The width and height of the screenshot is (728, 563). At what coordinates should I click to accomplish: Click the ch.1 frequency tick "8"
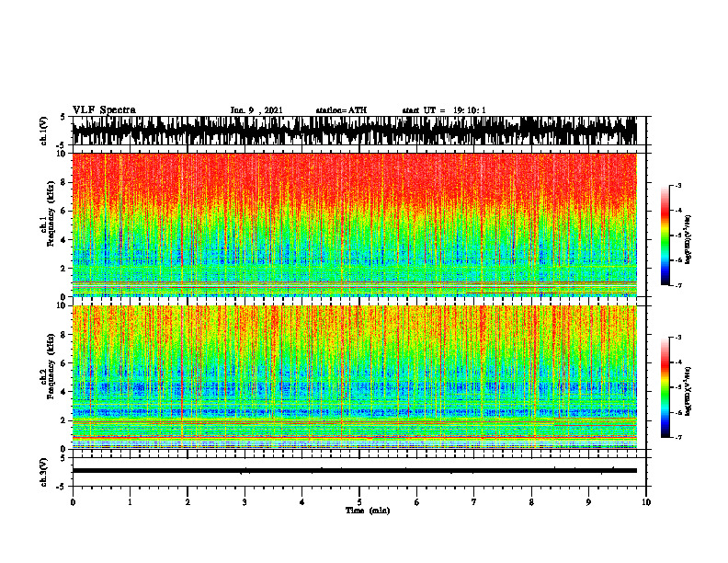[x=63, y=182]
